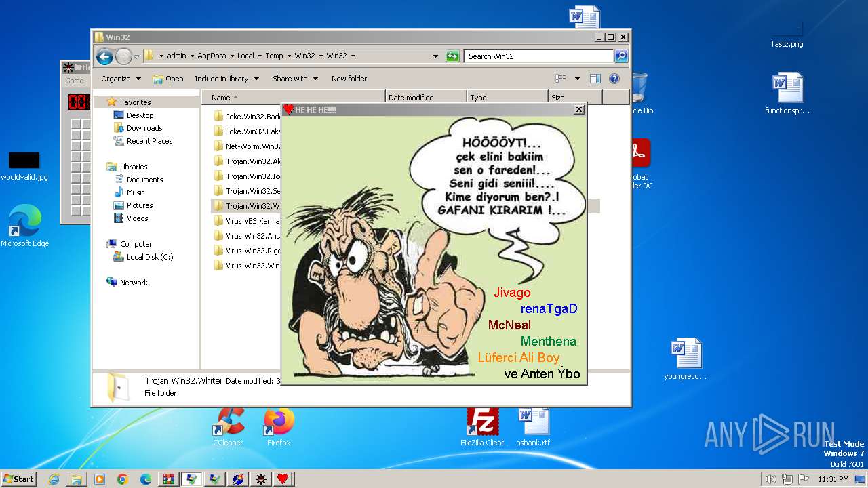Close the HE HE HE!!!! popup window
The height and width of the screenshot is (488, 868).
click(x=578, y=109)
